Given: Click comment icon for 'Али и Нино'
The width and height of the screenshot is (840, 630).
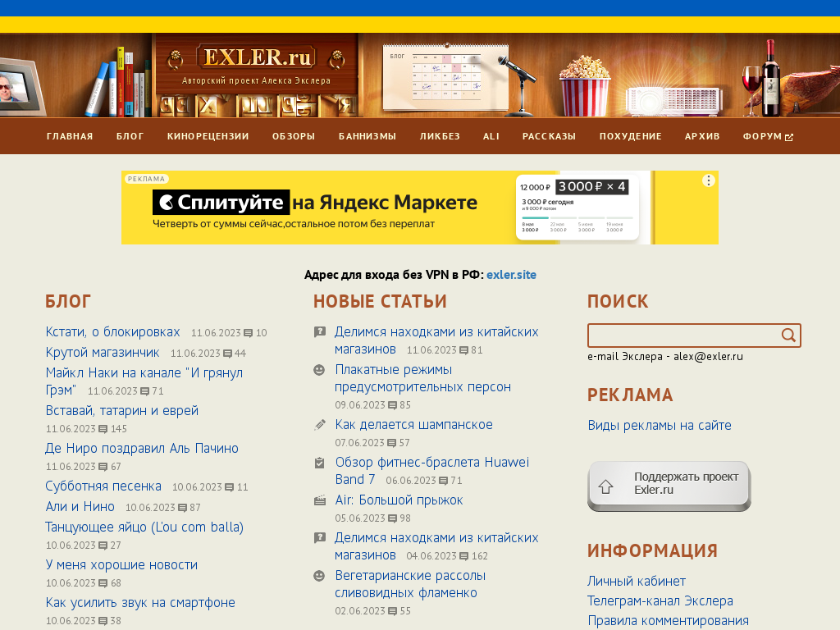Looking at the screenshot, I should pyautogui.click(x=183, y=508).
